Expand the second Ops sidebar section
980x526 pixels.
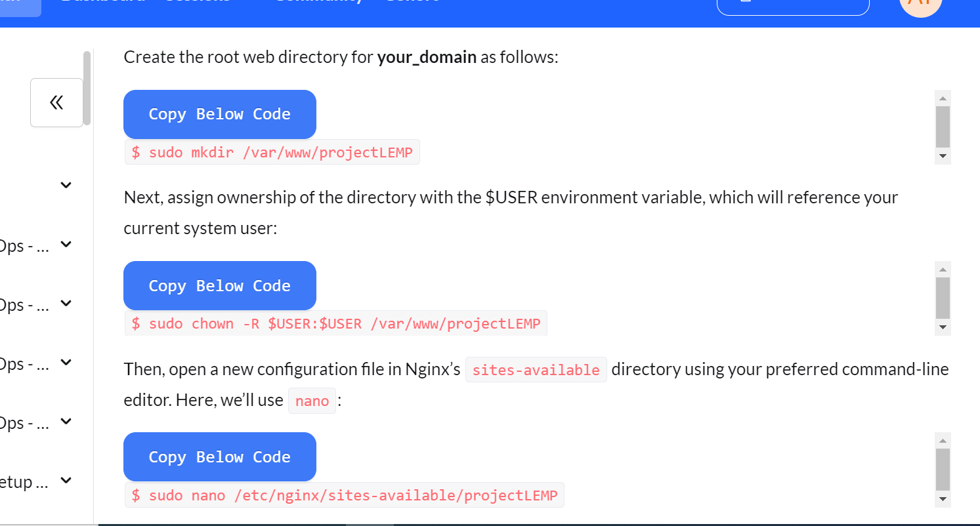click(x=65, y=303)
